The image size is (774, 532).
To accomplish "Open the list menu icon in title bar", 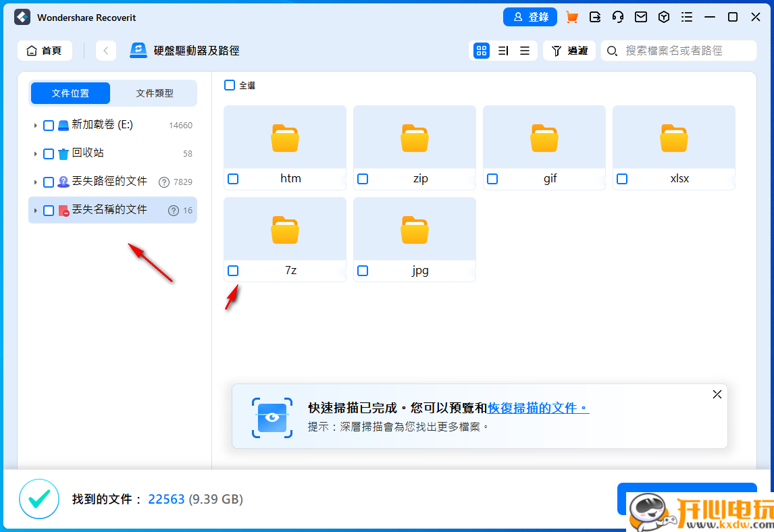I will (687, 17).
